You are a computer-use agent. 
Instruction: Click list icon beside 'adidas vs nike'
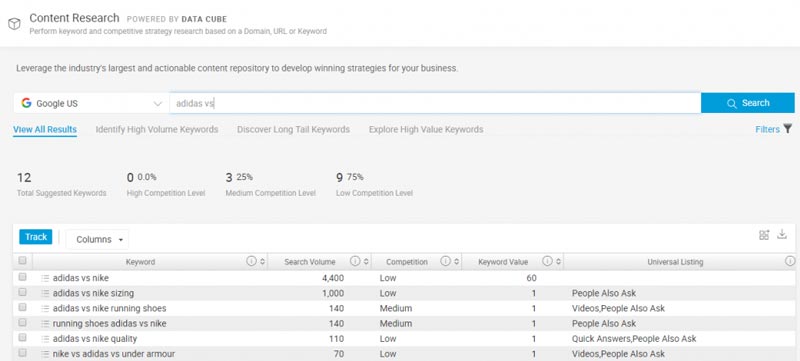click(x=45, y=278)
